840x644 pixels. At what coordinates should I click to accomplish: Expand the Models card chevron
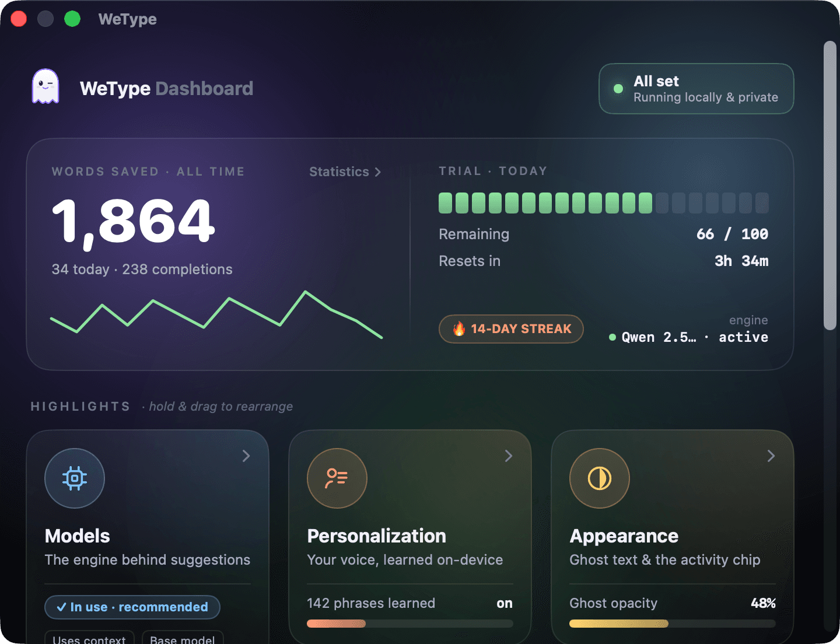(x=246, y=456)
